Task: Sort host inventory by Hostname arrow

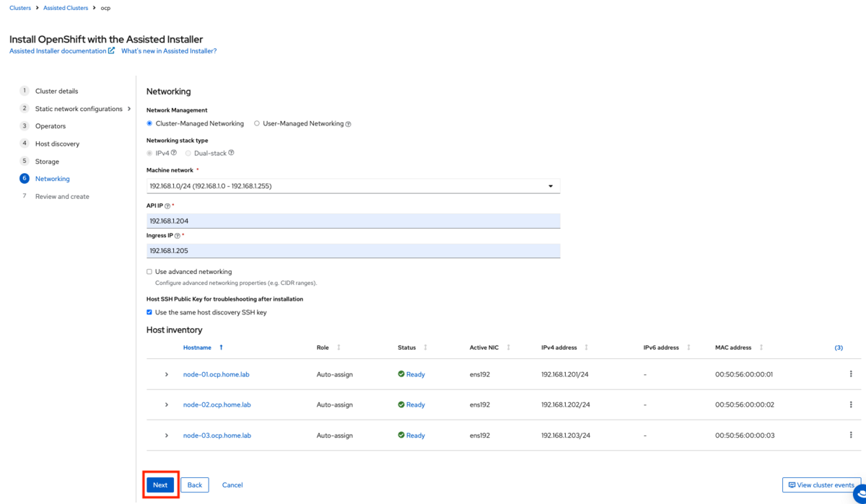Action: tap(221, 348)
